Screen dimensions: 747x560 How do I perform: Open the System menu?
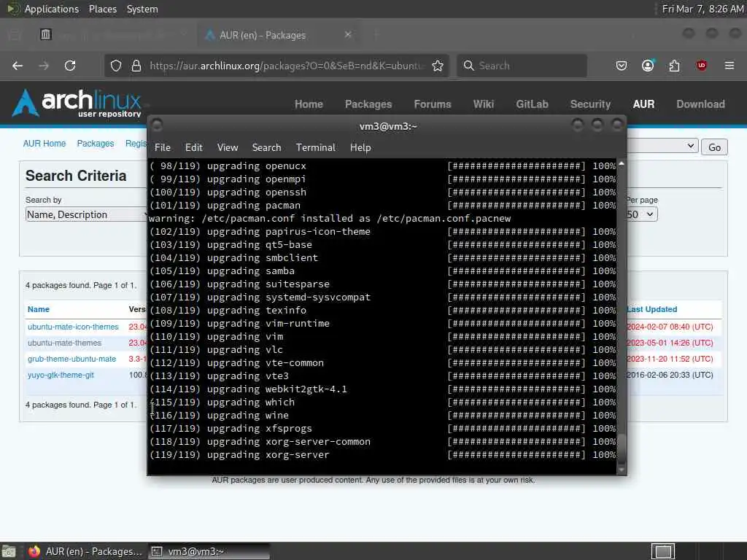coord(142,9)
